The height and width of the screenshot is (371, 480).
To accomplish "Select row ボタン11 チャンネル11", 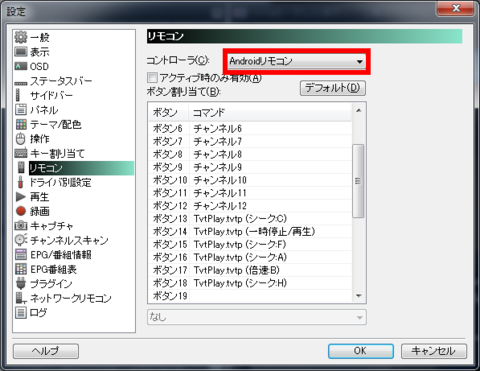I will point(250,193).
